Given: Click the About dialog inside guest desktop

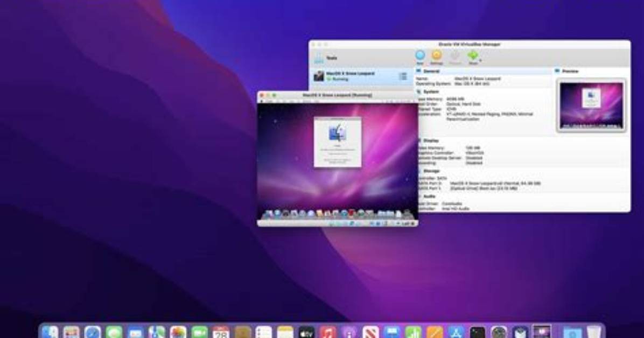Looking at the screenshot, I should pos(338,142).
